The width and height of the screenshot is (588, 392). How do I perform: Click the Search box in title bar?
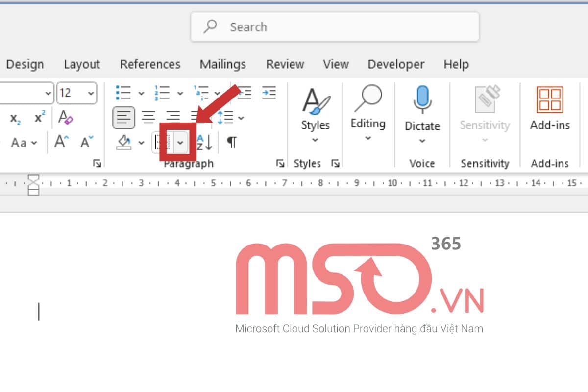(335, 27)
